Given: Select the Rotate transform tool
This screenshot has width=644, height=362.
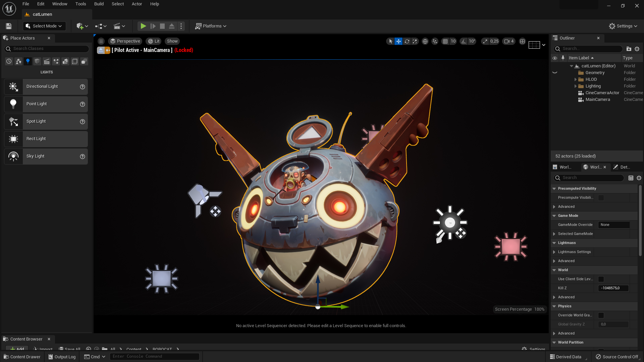Looking at the screenshot, I should pos(407,41).
